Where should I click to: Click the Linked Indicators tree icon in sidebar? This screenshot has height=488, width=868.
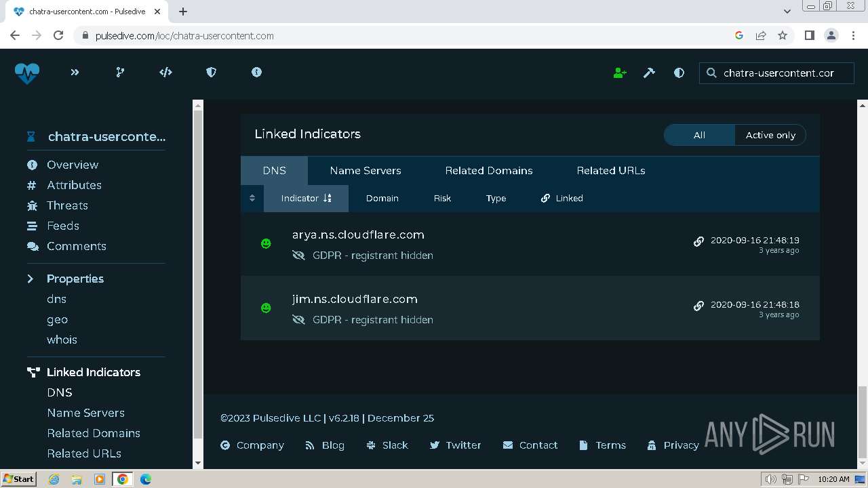point(33,372)
